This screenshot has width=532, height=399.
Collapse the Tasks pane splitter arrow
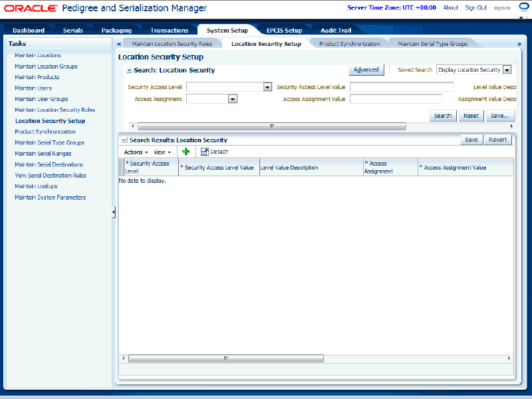114,212
